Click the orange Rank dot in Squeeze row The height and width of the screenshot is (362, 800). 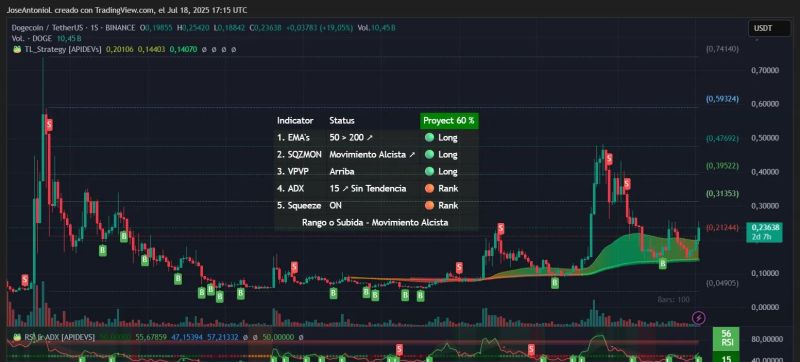pyautogui.click(x=430, y=205)
